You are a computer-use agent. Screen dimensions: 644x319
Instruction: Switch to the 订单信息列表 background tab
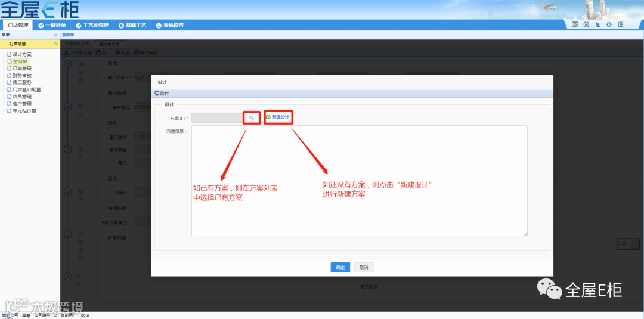coord(77,44)
